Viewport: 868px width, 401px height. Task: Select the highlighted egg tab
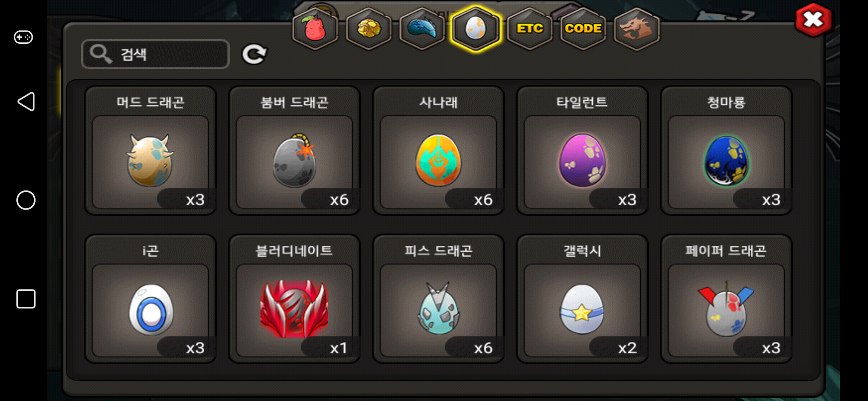[476, 29]
